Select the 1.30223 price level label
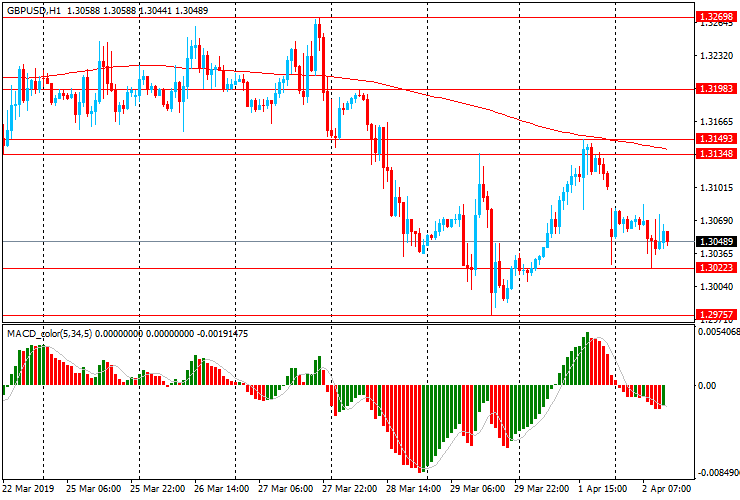The height and width of the screenshot is (500, 740). [x=716, y=268]
